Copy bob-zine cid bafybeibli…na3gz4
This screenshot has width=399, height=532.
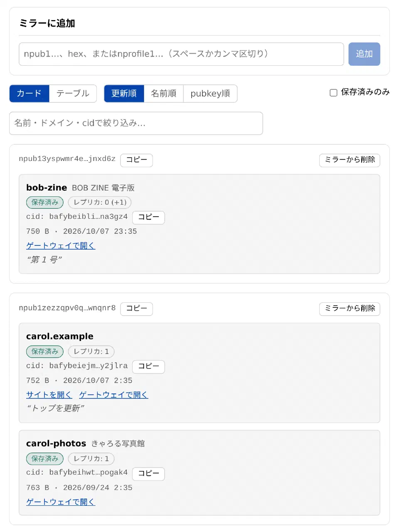pyautogui.click(x=148, y=218)
